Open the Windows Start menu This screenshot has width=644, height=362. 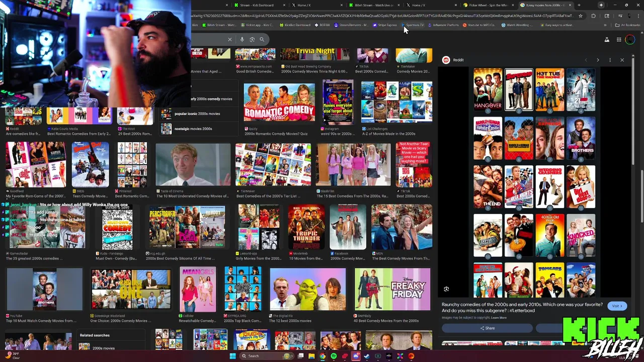[x=232, y=356]
